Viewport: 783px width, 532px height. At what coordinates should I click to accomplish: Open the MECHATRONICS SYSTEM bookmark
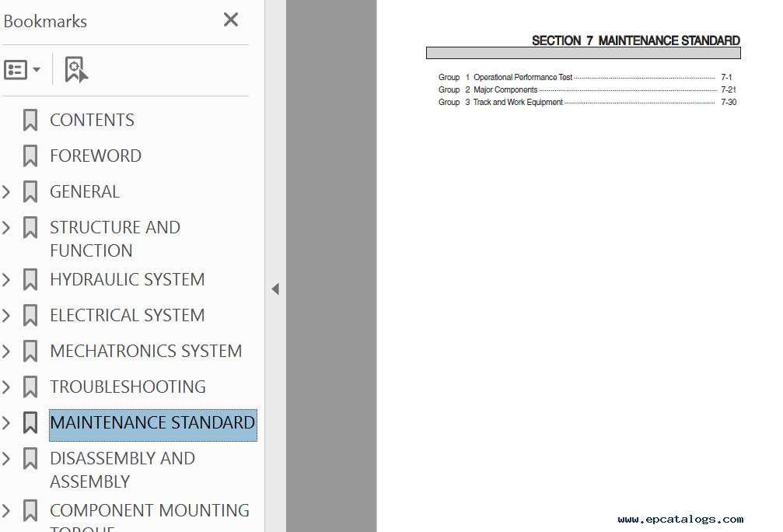146,352
